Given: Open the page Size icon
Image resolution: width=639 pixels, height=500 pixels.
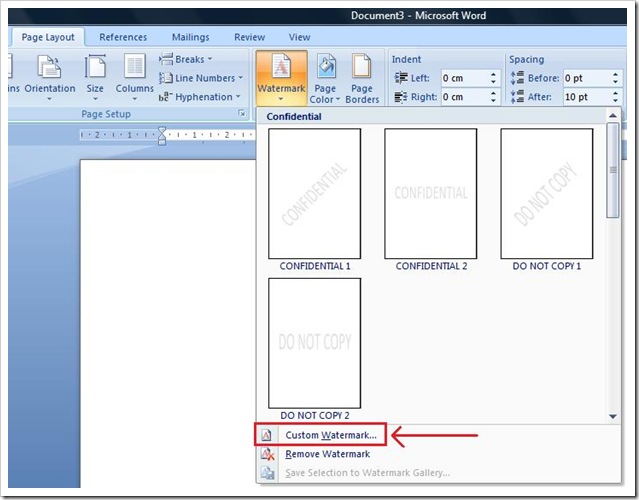Looking at the screenshot, I should [95, 66].
